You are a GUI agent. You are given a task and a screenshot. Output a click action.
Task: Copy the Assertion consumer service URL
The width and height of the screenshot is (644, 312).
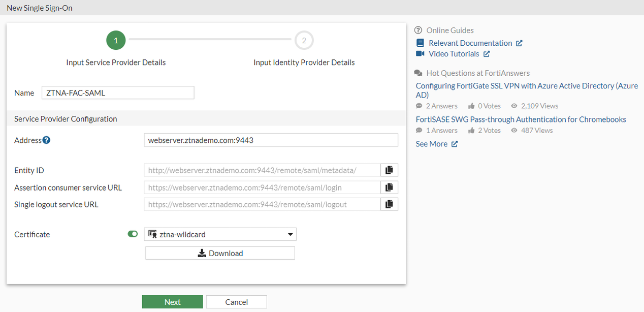coord(389,188)
